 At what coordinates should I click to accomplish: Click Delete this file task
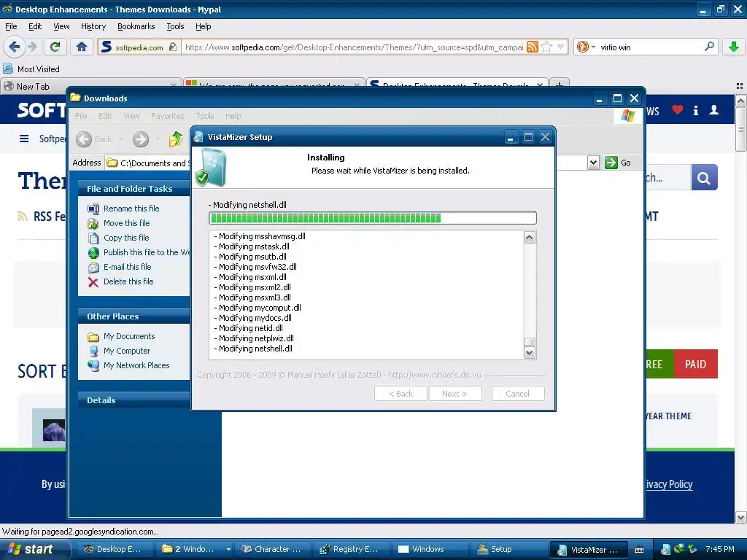pyautogui.click(x=128, y=281)
